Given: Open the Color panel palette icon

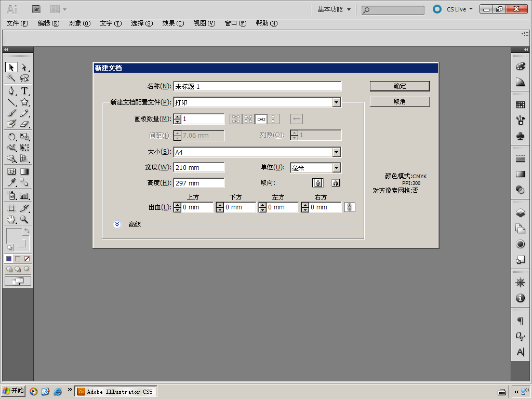Looking at the screenshot, I should 520,66.
